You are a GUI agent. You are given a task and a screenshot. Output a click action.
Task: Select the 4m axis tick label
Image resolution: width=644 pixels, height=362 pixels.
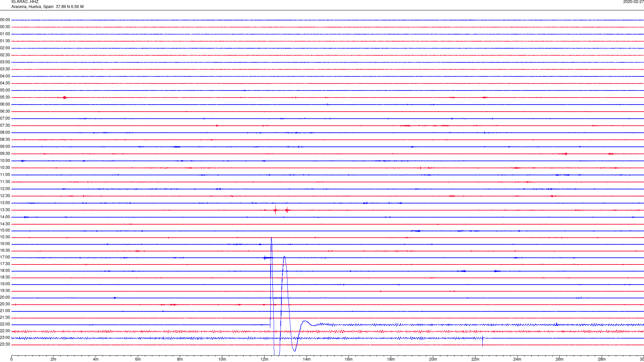click(x=96, y=359)
